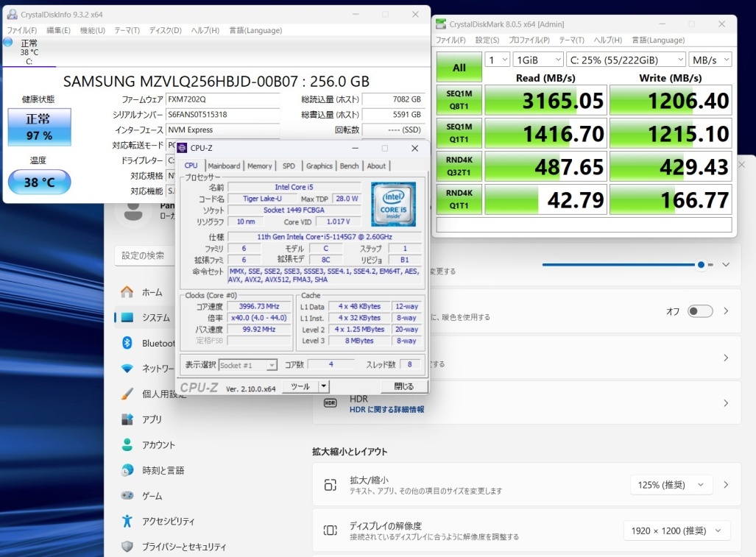
Task: Toggle the night light switch off/on
Action: click(700, 311)
